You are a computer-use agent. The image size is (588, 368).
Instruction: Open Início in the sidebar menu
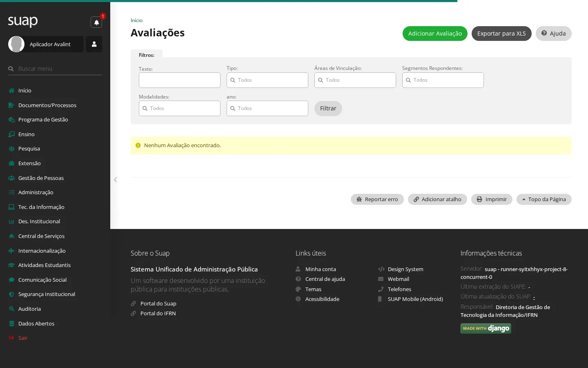point(55,90)
